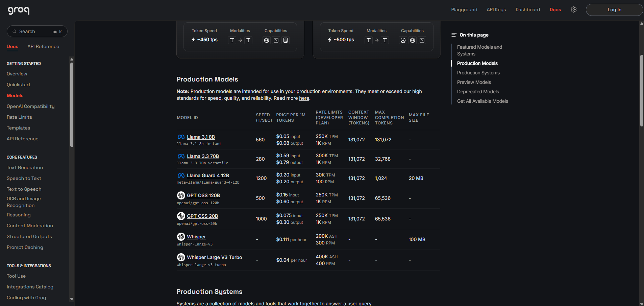Click the Meta icon beside Llama 3.1 8B
Image resolution: width=644 pixels, height=306 pixels.
click(x=181, y=137)
